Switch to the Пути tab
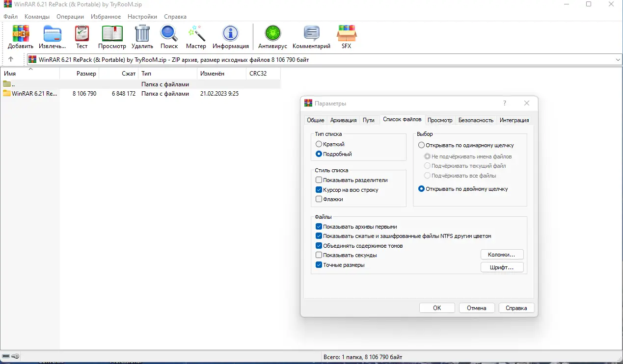Image resolution: width=623 pixels, height=364 pixels. click(368, 120)
